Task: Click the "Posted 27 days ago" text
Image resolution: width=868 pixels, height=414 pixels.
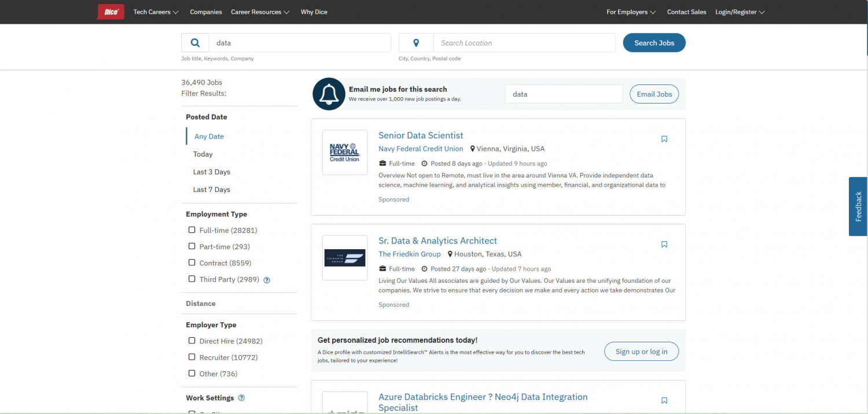Action: click(458, 269)
